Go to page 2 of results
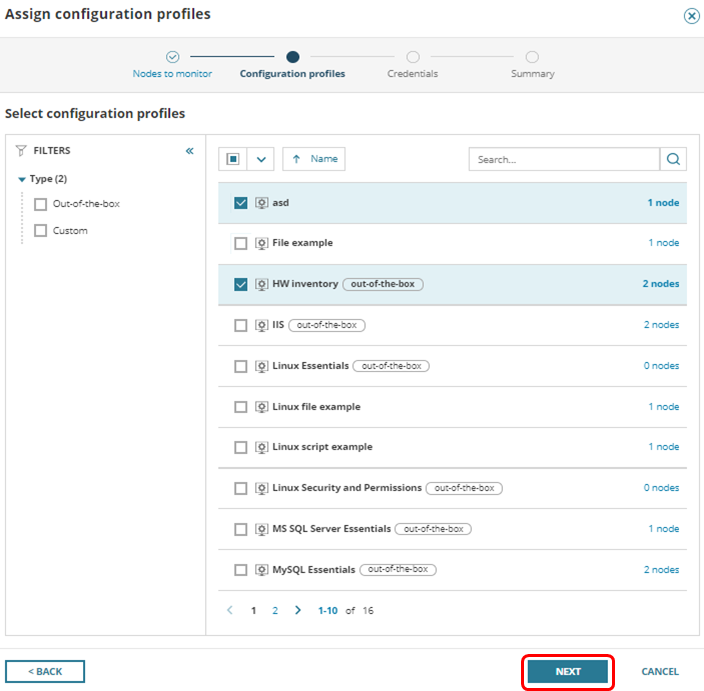 point(275,610)
